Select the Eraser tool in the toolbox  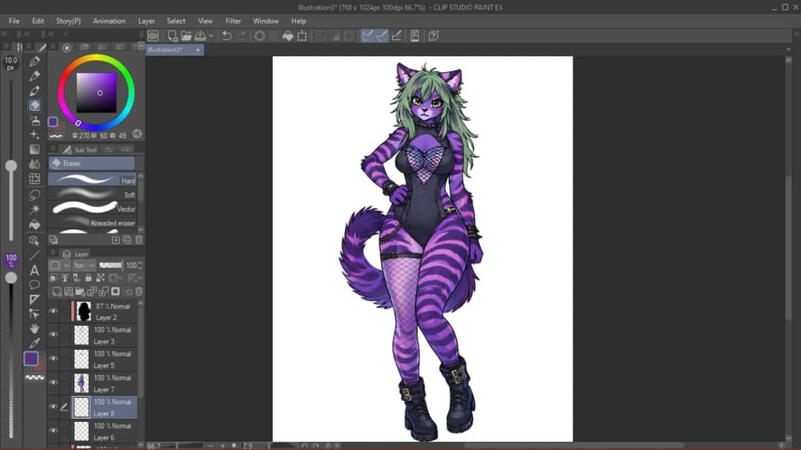point(34,105)
